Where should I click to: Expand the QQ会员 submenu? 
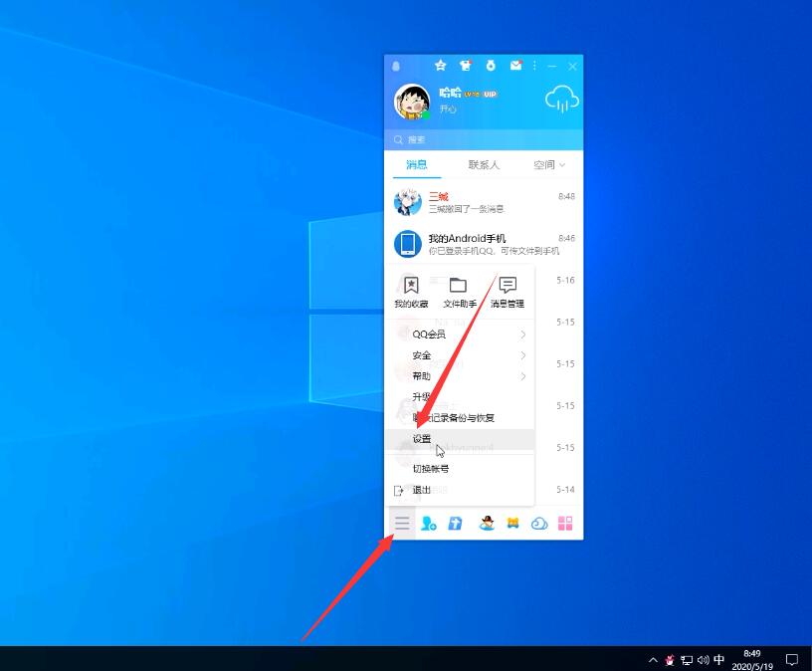coord(460,335)
